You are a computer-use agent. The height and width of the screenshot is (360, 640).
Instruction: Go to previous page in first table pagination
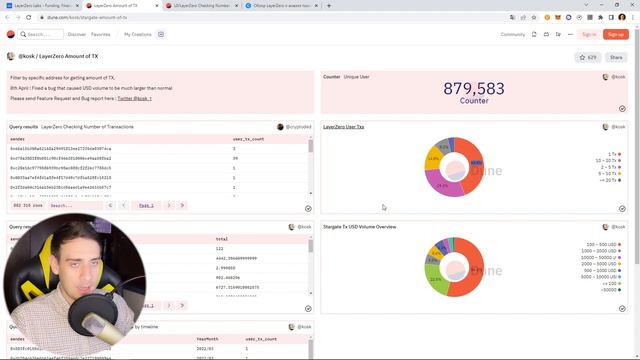click(124, 205)
